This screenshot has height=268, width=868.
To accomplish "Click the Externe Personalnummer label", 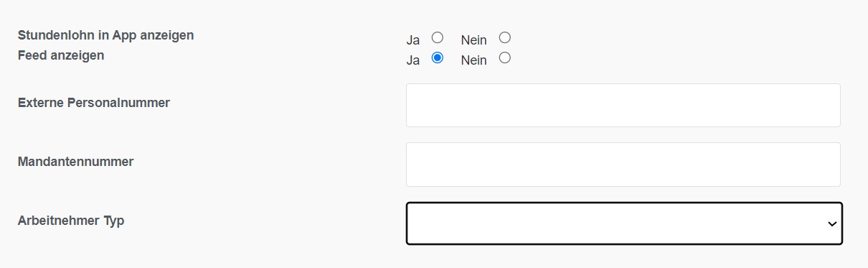I will [x=93, y=103].
